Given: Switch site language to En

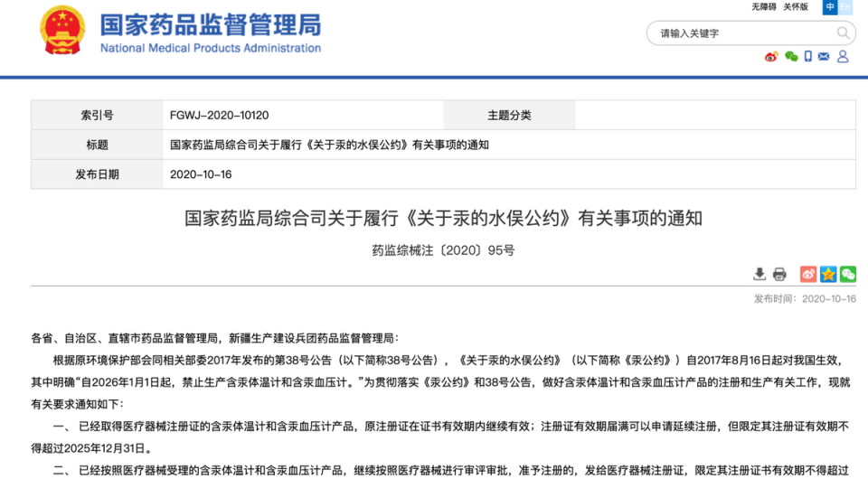Looking at the screenshot, I should pos(845,7).
